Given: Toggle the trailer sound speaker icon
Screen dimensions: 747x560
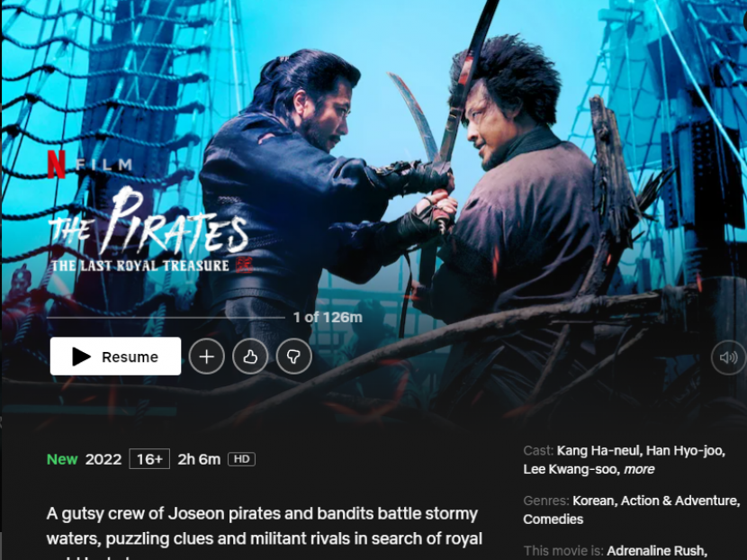Looking at the screenshot, I should click(728, 357).
